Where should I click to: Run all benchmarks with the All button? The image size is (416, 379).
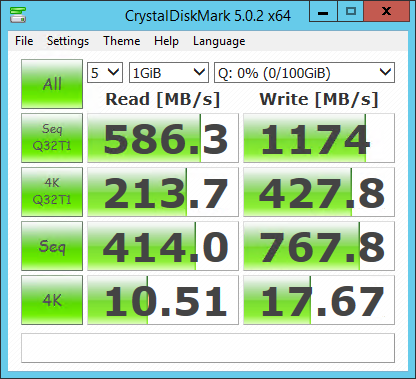pyautogui.click(x=52, y=84)
